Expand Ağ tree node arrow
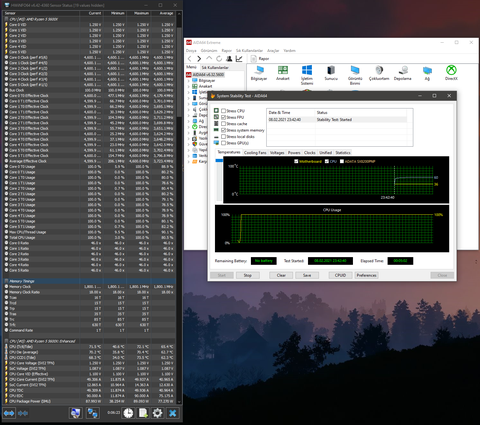Screen dimensions: 480x425 click(189, 121)
